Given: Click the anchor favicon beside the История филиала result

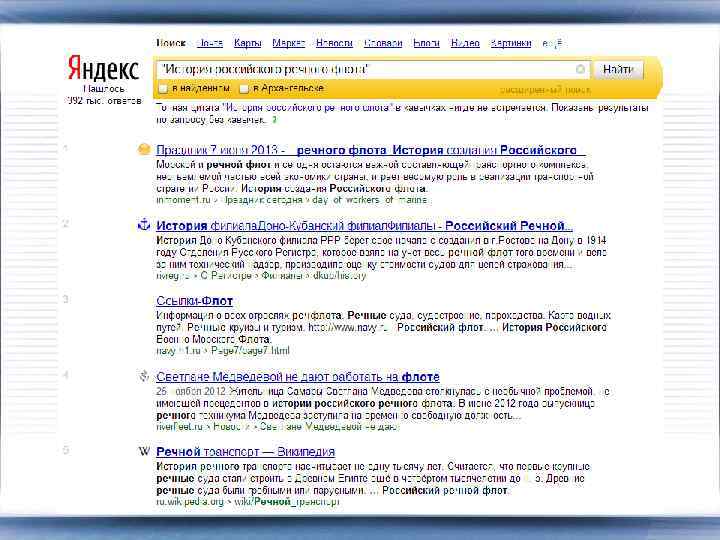Looking at the screenshot, I should click(x=144, y=225).
